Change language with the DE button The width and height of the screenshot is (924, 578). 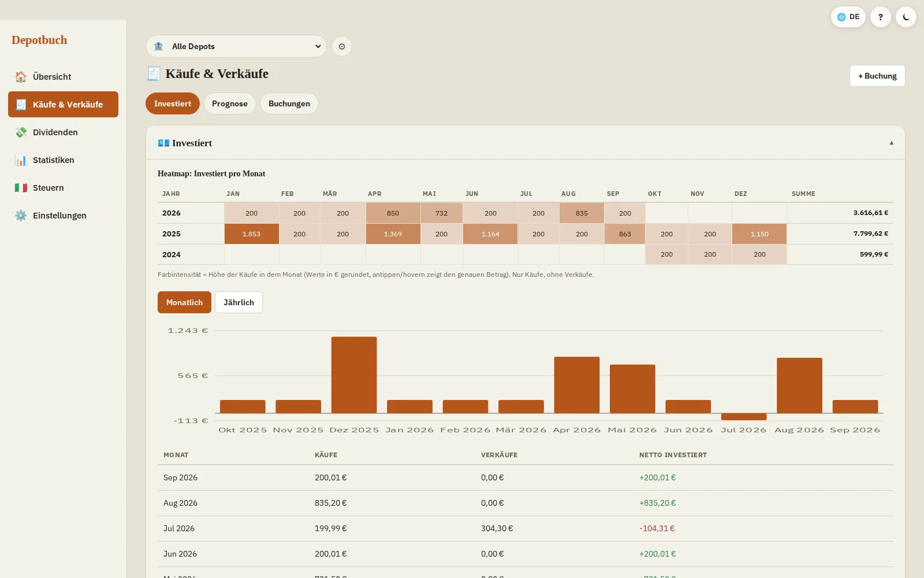coord(848,17)
